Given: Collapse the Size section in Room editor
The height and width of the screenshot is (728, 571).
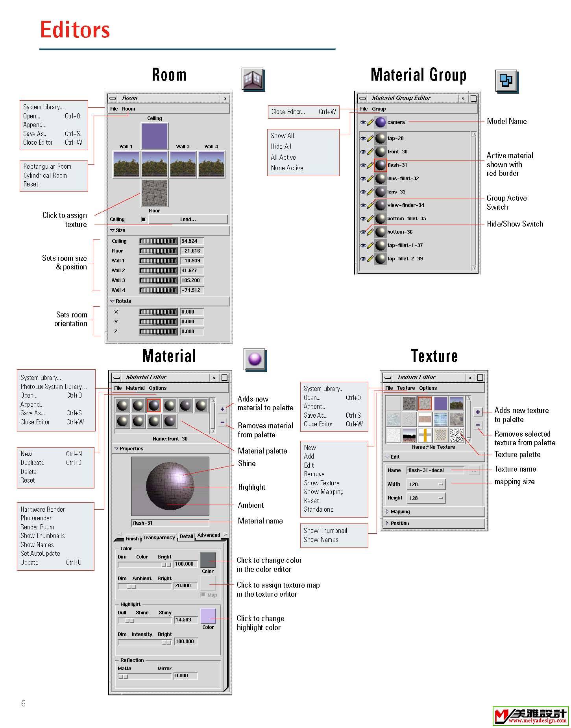Looking at the screenshot, I should coord(113,230).
